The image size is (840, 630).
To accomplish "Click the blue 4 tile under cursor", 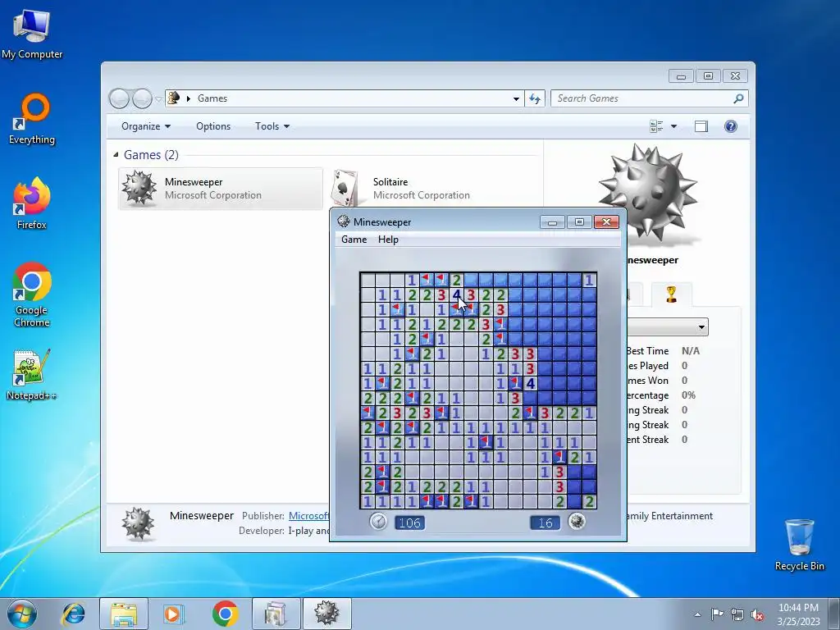I will 456,294.
